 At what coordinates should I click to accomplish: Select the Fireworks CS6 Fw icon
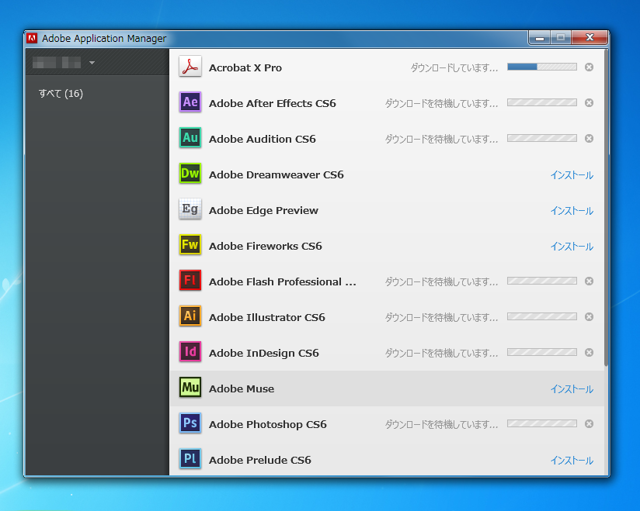(190, 244)
